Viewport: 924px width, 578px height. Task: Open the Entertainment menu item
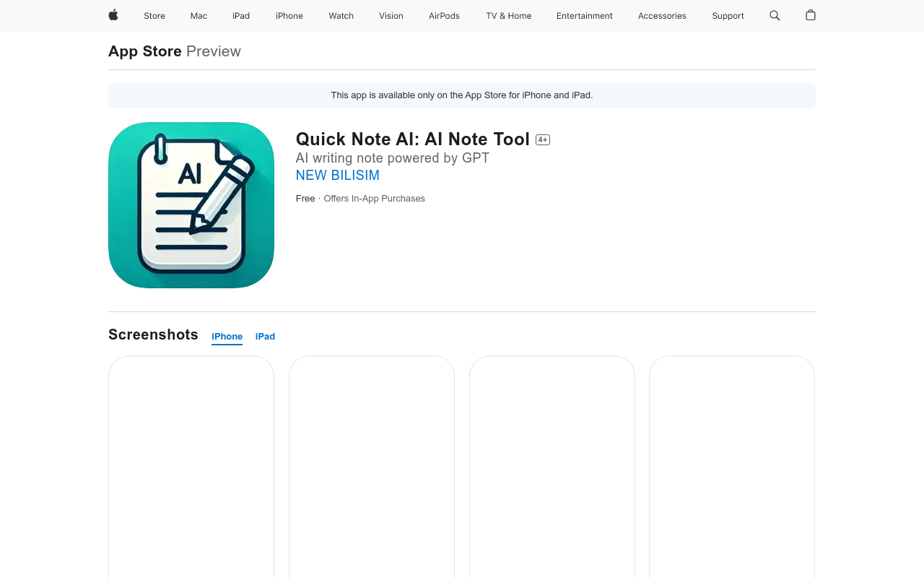[585, 16]
